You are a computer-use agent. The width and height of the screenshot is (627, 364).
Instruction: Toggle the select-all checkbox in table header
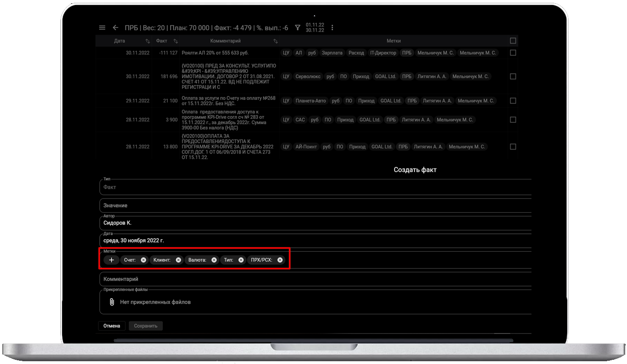[513, 41]
